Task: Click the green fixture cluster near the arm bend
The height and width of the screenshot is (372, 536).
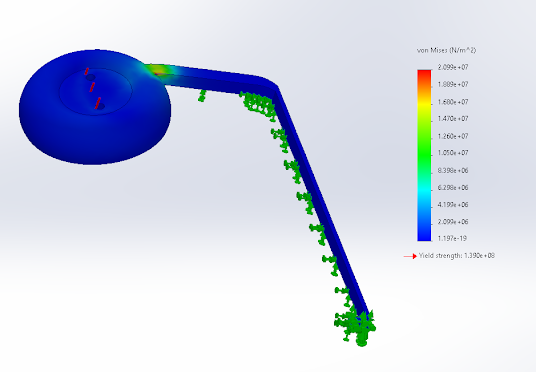Action: [258, 105]
